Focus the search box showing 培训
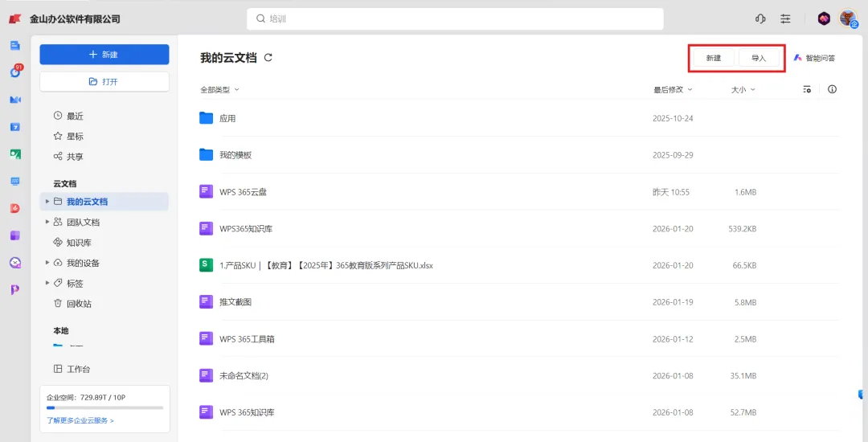The height and width of the screenshot is (442, 868). point(455,18)
